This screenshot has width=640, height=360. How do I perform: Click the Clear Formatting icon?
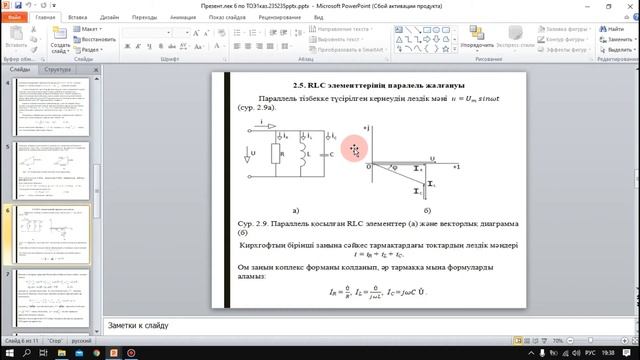tap(221, 33)
